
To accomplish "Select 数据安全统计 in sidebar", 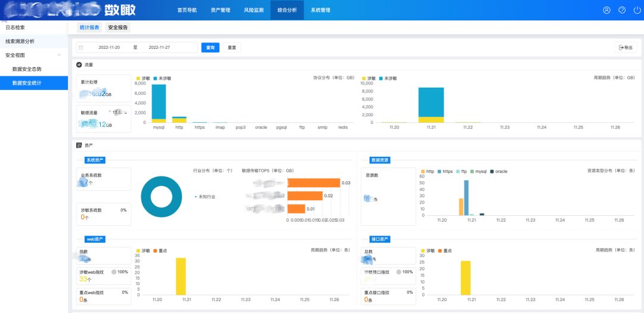I will (x=33, y=83).
